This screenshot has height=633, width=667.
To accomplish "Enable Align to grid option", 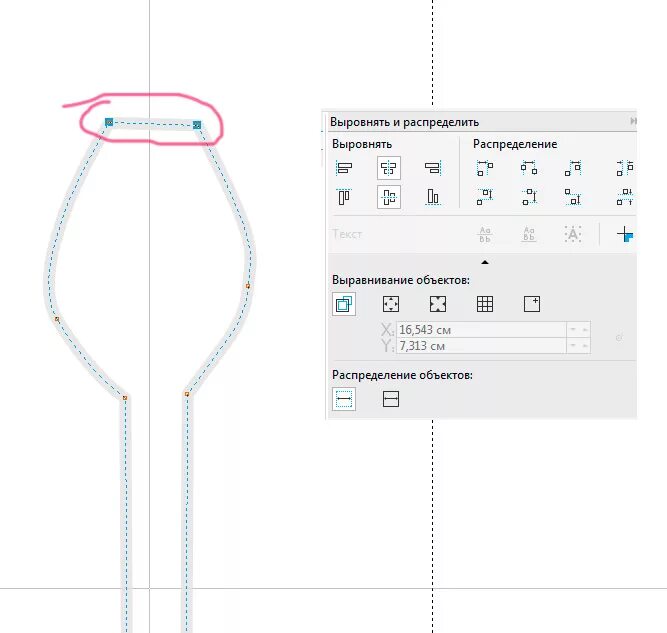I will tap(485, 304).
